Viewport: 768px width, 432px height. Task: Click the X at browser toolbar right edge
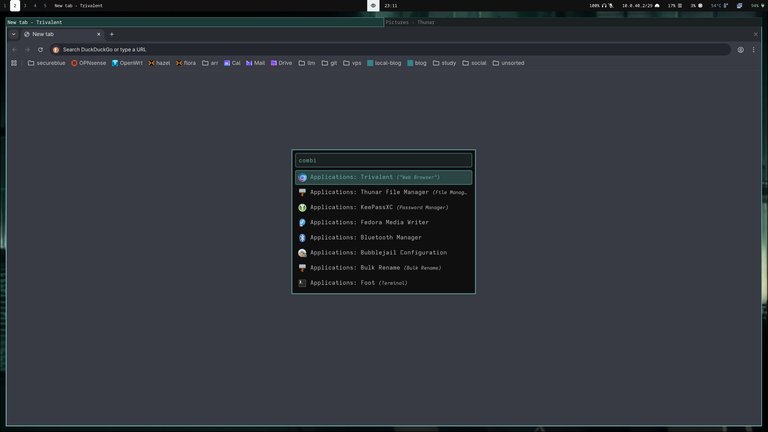(x=756, y=34)
